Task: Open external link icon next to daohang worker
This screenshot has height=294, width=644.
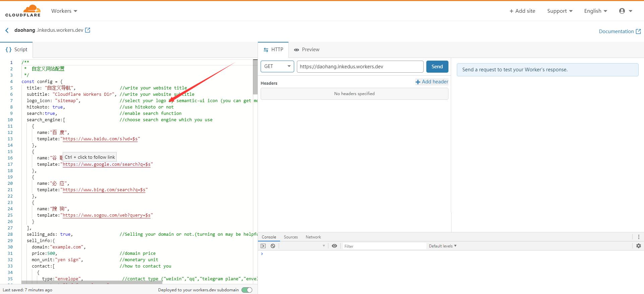Action: pos(88,30)
